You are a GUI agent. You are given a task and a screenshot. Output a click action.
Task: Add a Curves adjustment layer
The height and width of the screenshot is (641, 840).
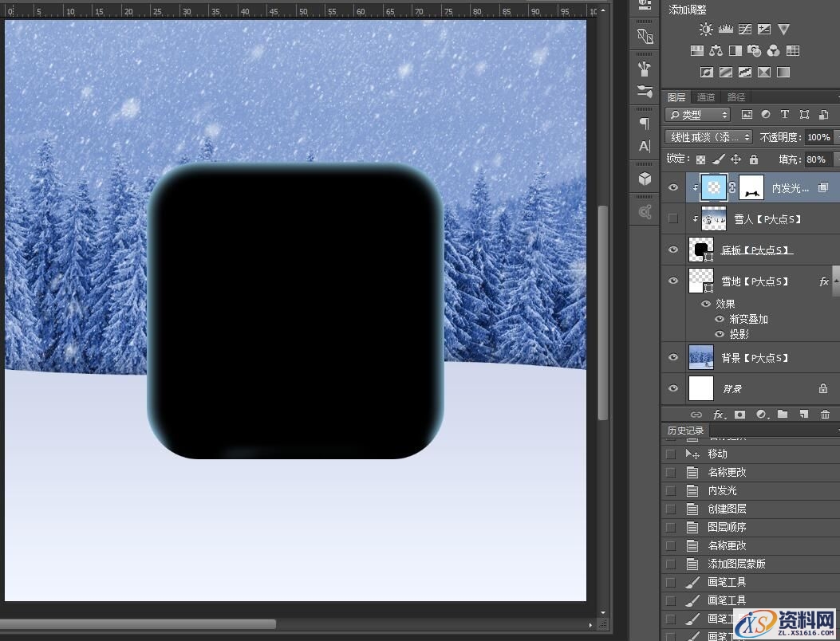pyautogui.click(x=744, y=29)
